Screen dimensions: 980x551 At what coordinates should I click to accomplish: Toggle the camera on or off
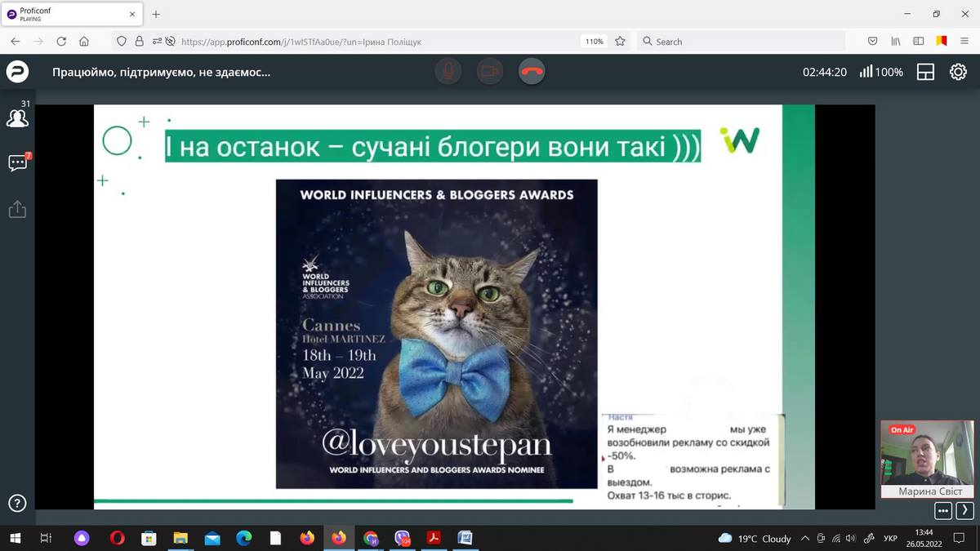(x=489, y=71)
